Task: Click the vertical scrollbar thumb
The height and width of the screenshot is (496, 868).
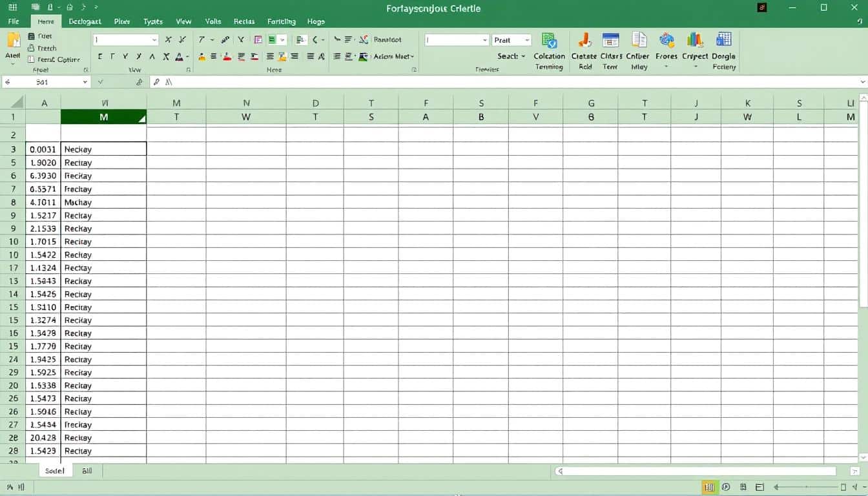Action: 863,204
